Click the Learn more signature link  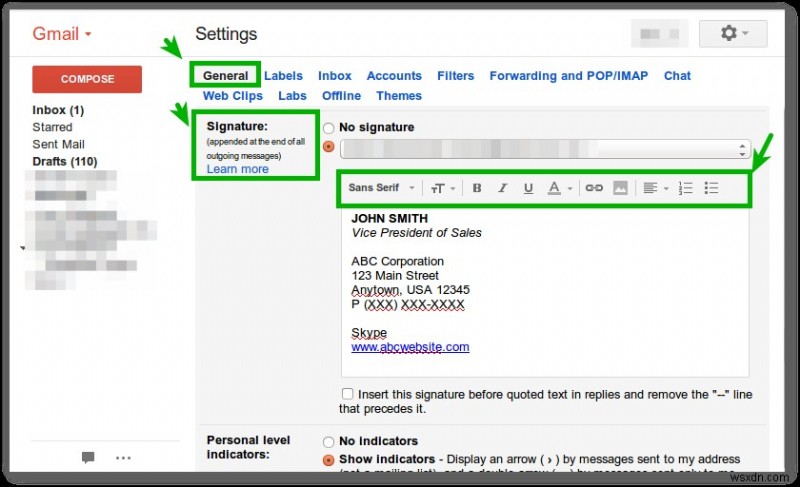[x=237, y=169]
